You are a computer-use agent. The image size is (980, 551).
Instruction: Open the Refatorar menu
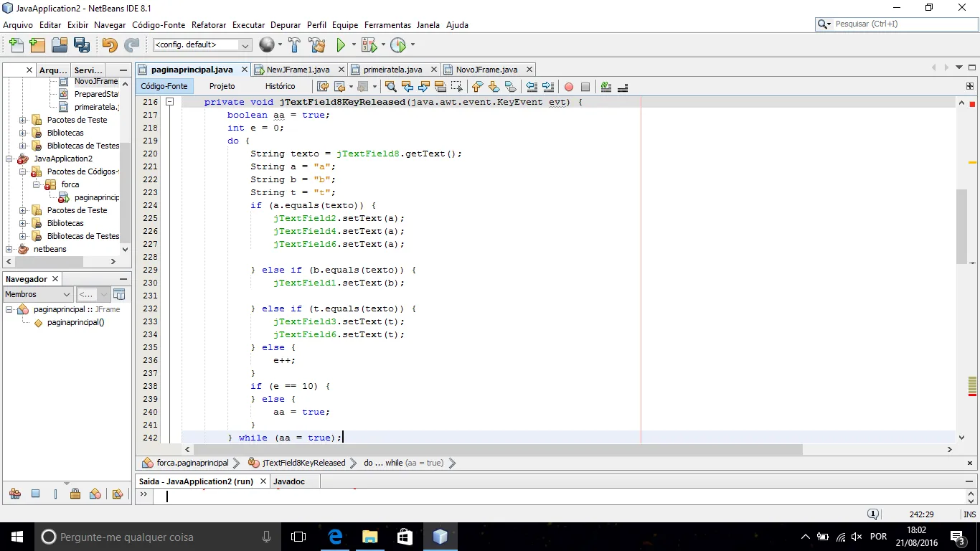[x=208, y=24]
